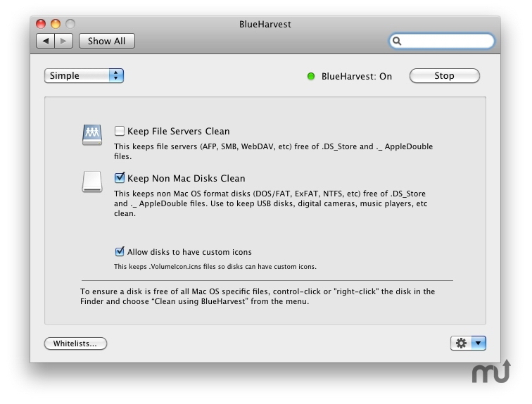The width and height of the screenshot is (532, 404).
Task: Click the file server network drive icon
Action: click(x=92, y=134)
